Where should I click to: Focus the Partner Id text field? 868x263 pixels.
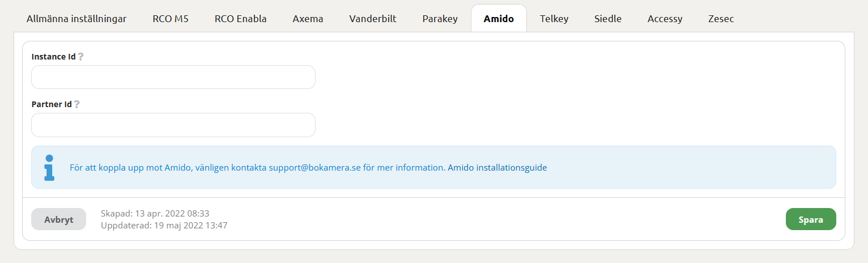click(x=173, y=125)
